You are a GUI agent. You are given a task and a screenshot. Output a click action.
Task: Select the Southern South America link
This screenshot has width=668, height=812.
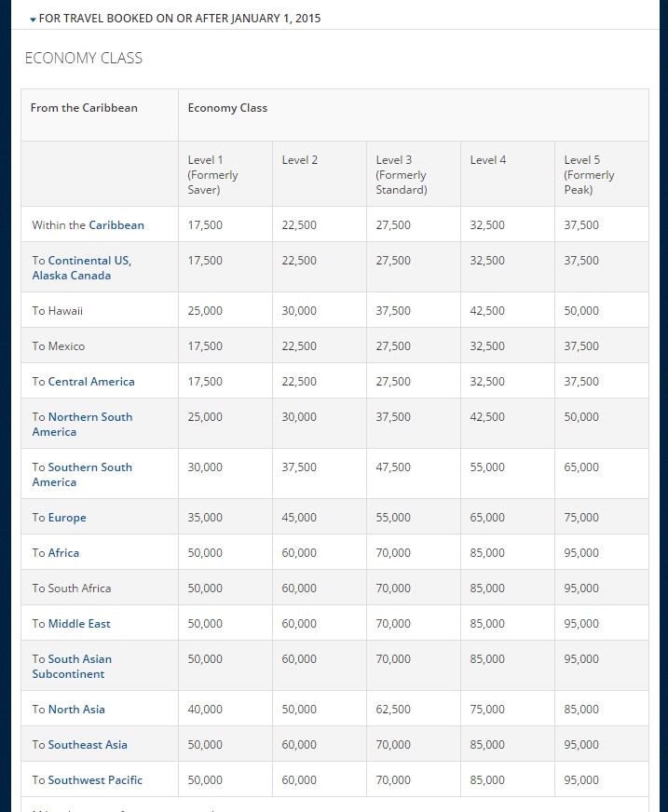point(82,475)
